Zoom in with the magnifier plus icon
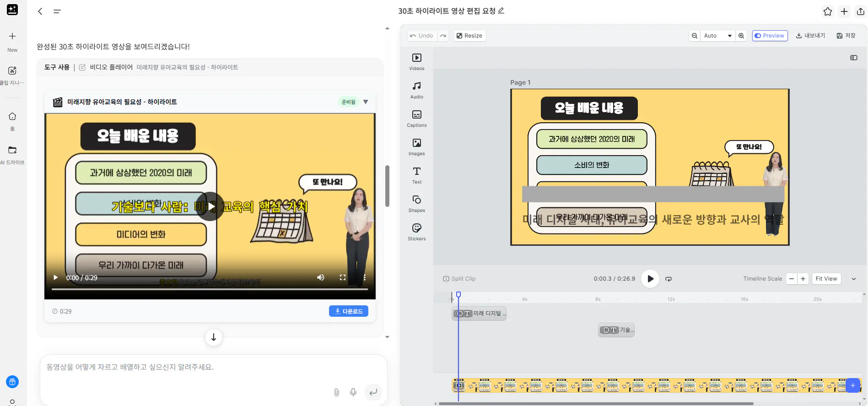Screen dimensions: 868x406 [x=741, y=36]
